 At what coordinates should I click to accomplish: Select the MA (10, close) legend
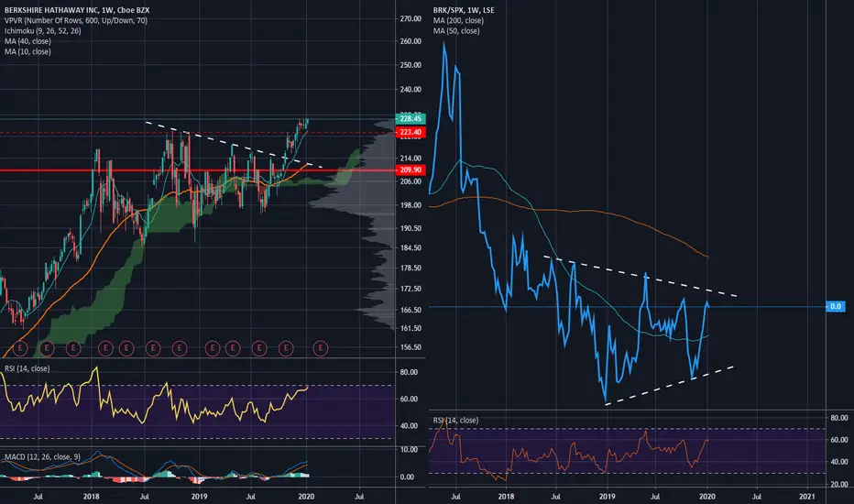point(27,51)
